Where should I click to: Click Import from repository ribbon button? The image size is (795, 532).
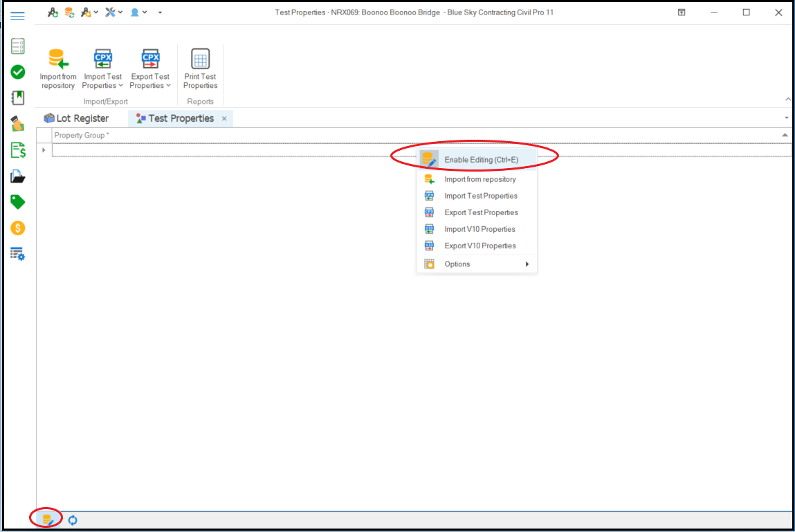tap(58, 69)
